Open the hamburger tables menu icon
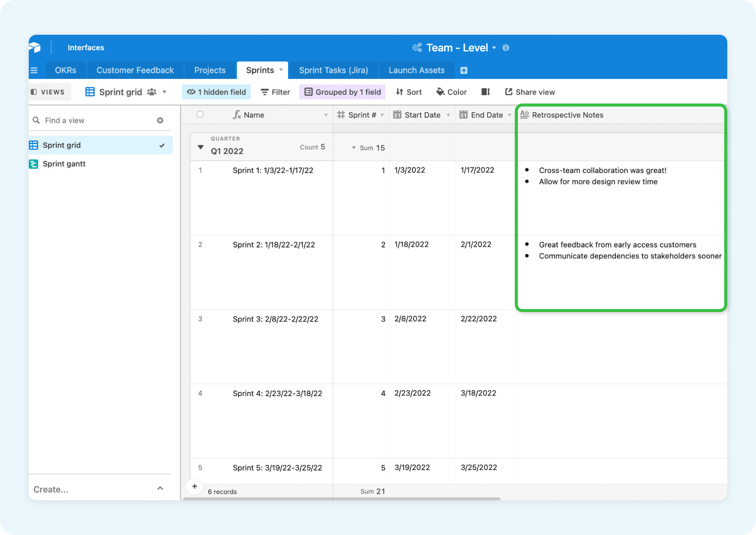Screen dimensions: 756x535 [x=34, y=71]
